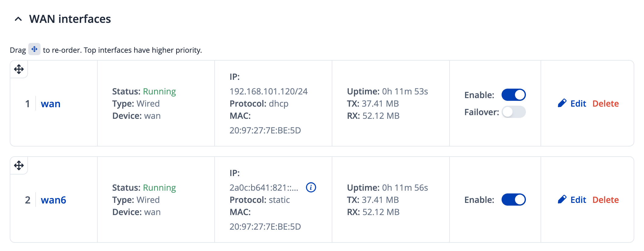The width and height of the screenshot is (644, 251).
Task: Click the pencil icon beside Edit for wan
Action: click(563, 103)
